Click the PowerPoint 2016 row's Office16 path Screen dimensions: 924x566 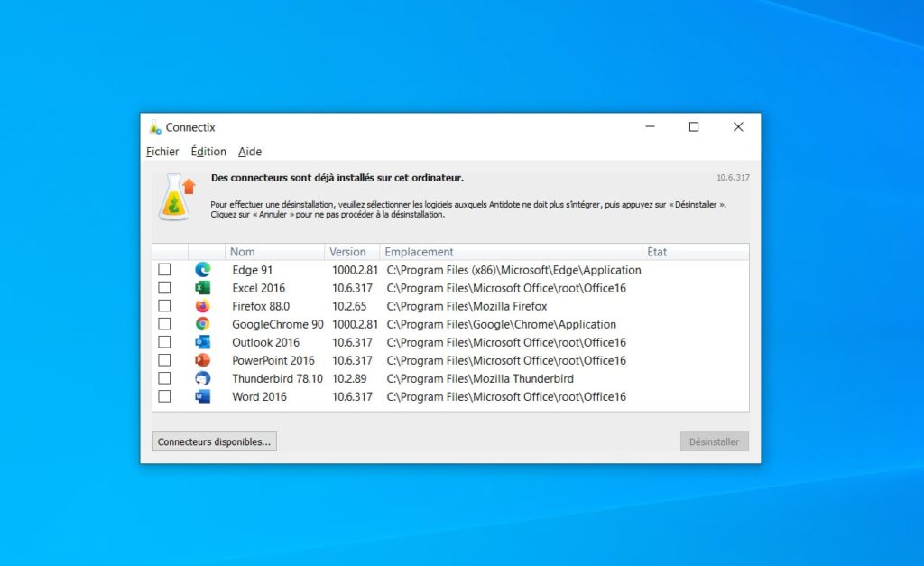[x=506, y=361]
